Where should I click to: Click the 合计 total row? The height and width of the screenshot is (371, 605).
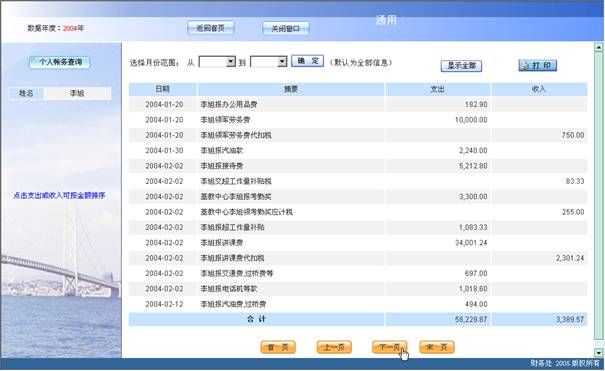[358, 319]
